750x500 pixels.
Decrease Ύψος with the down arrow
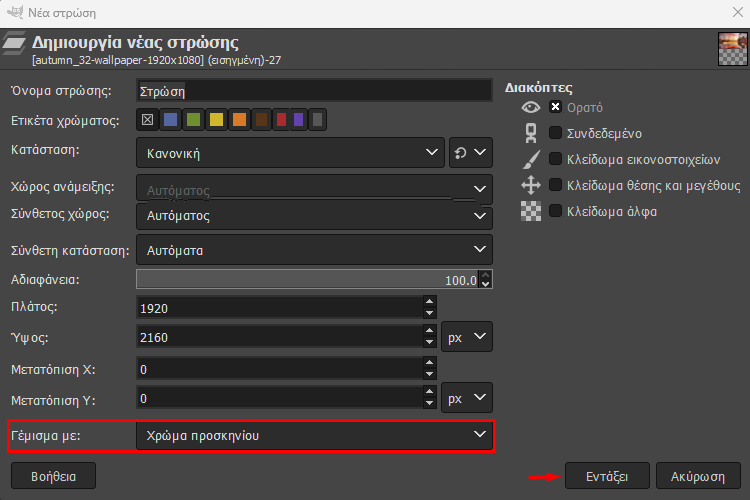tap(430, 342)
